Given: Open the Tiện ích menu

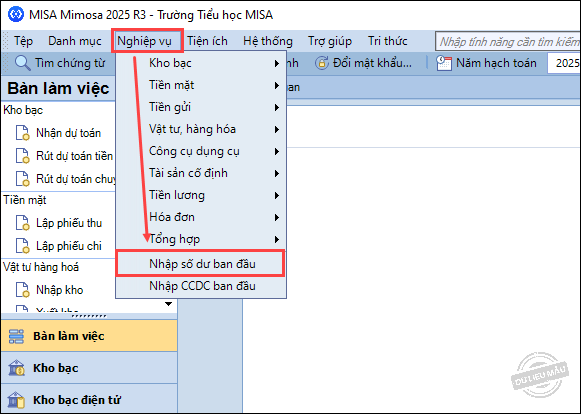Looking at the screenshot, I should 208,41.
